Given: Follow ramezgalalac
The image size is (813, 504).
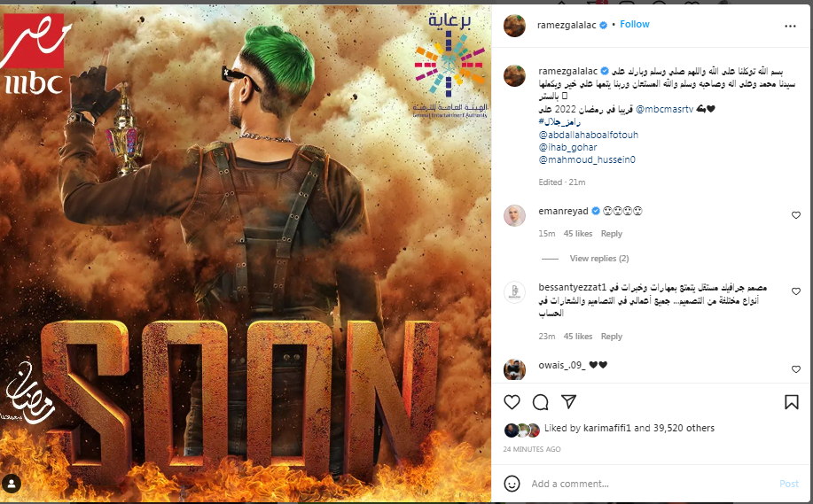Looking at the screenshot, I should [635, 24].
